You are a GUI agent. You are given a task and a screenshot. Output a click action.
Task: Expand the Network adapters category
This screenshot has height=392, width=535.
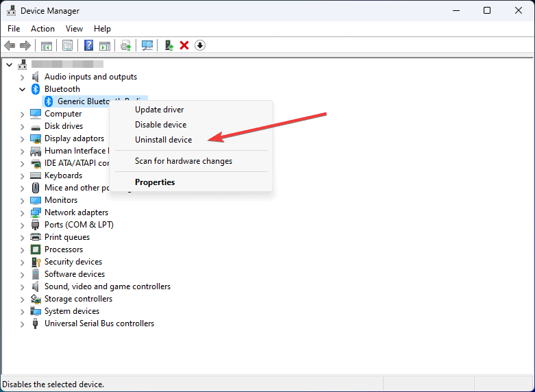coord(22,213)
